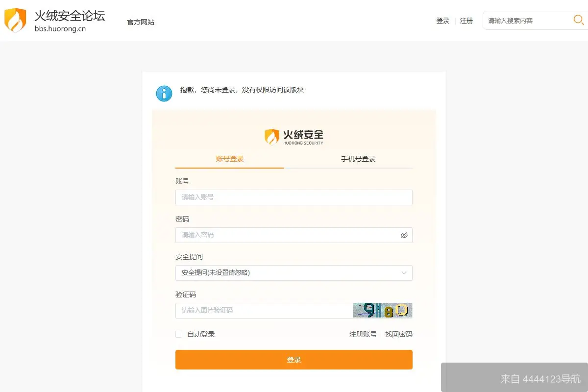Click 登录 in the top navigation bar
The image size is (588, 392).
click(442, 20)
